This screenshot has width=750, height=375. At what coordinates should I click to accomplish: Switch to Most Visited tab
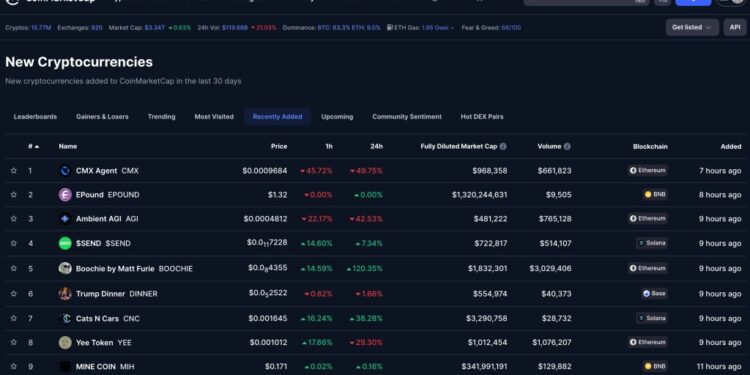(x=214, y=117)
